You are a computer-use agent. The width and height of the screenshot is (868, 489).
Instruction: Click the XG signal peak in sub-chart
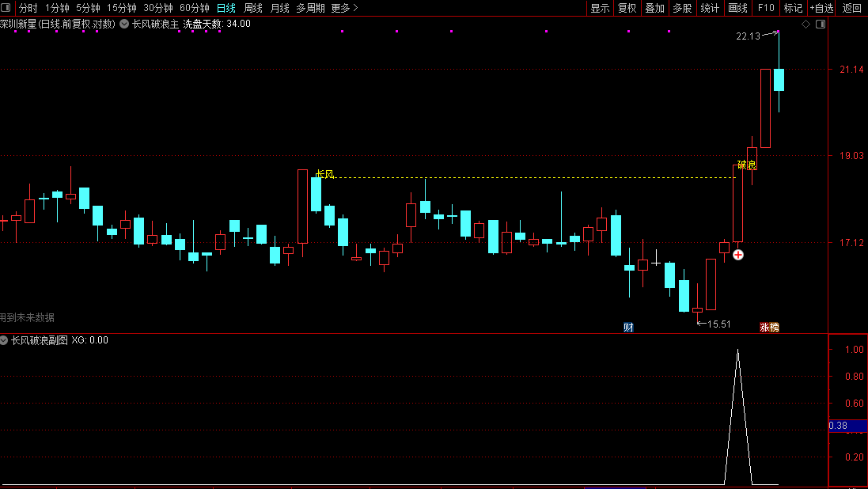point(738,350)
